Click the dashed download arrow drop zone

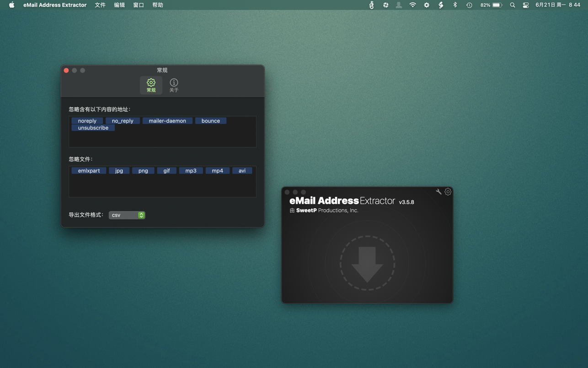coord(367,263)
